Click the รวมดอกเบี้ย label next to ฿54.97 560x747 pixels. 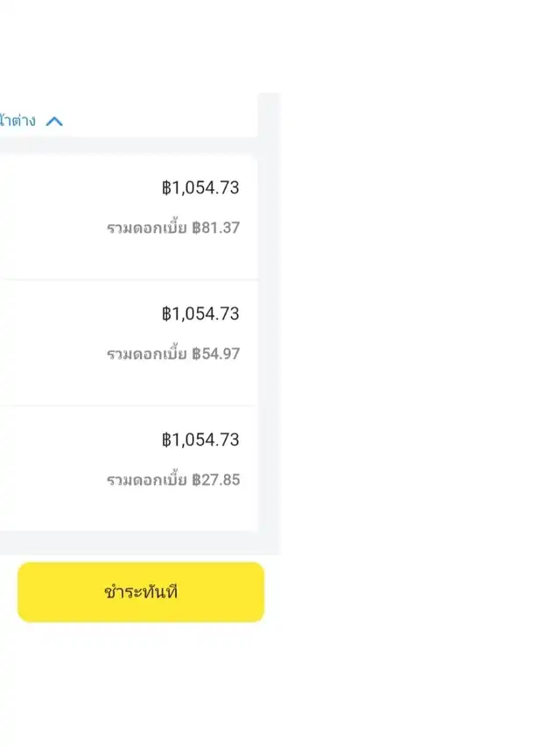[x=147, y=354]
